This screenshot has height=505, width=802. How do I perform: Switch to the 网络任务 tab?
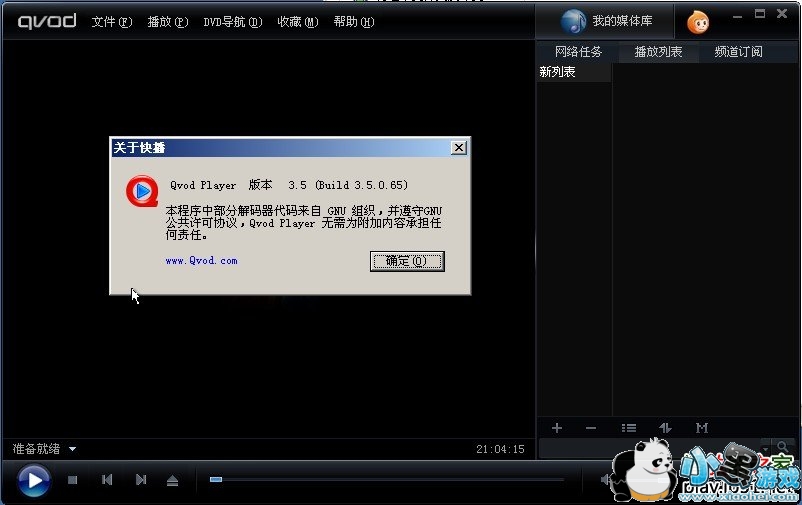tap(578, 52)
